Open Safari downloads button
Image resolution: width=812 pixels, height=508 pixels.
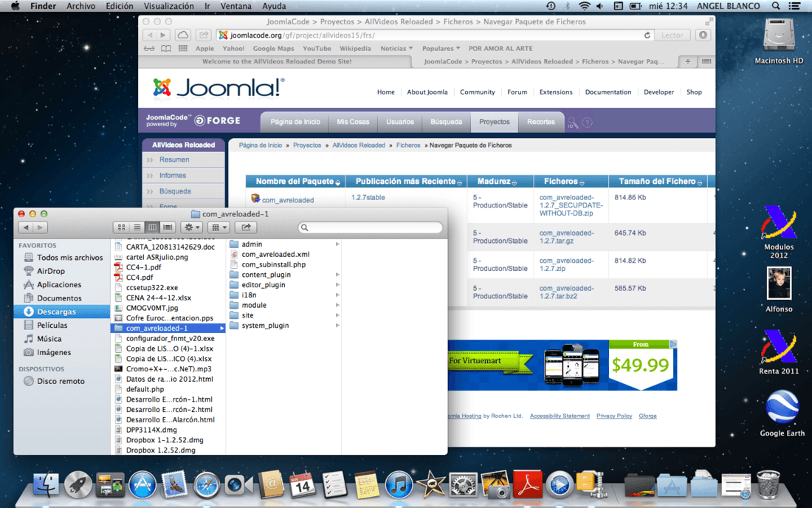703,35
